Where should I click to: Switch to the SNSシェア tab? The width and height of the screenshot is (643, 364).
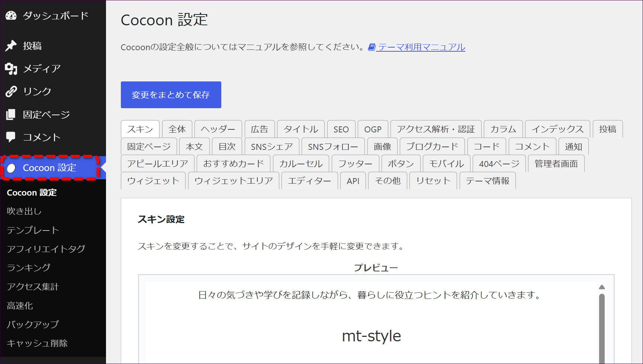(272, 146)
